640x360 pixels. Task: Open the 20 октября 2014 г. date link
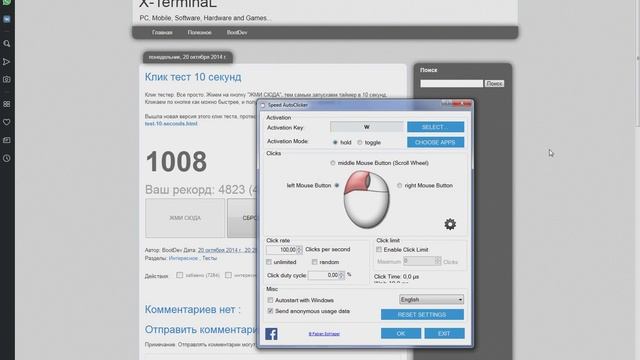(227, 250)
